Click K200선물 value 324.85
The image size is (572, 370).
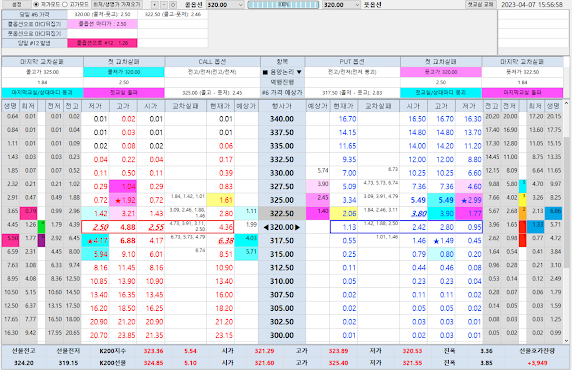(153, 363)
